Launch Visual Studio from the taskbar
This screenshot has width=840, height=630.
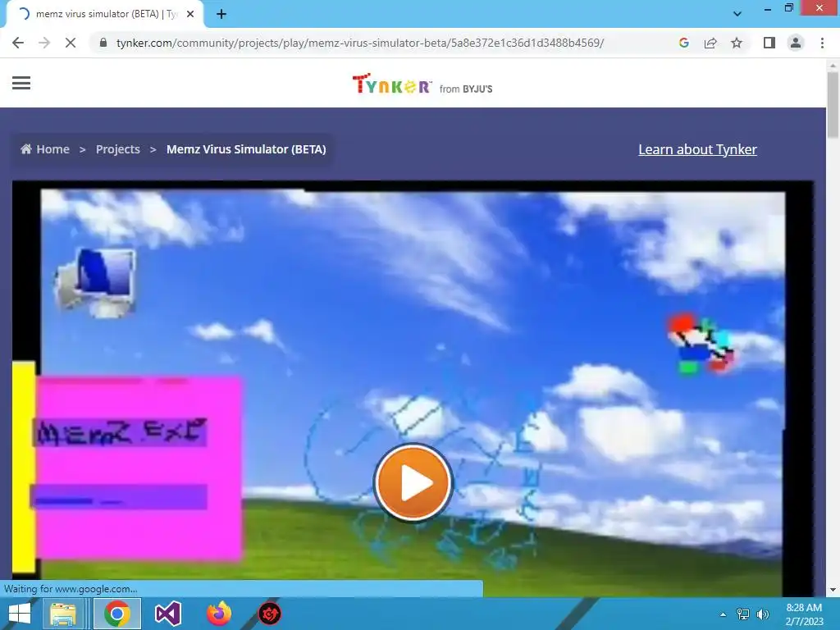click(167, 614)
